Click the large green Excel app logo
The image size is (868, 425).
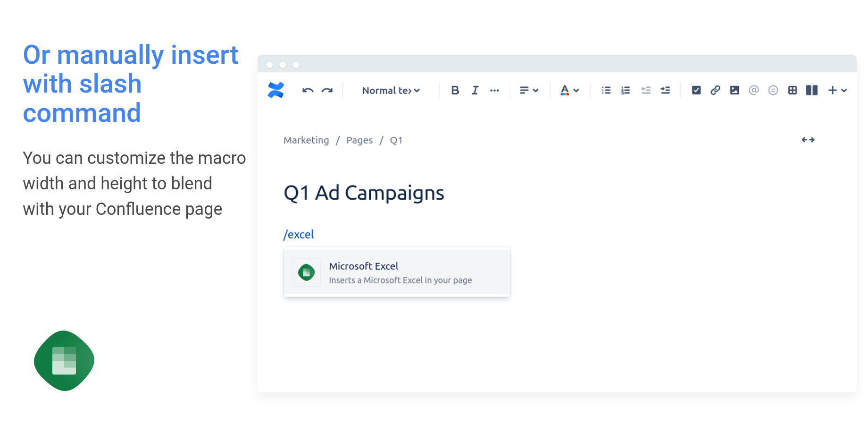point(64,361)
